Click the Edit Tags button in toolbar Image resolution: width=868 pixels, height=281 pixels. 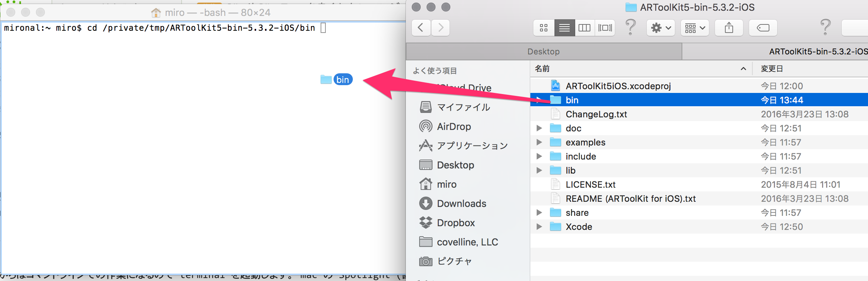click(763, 28)
